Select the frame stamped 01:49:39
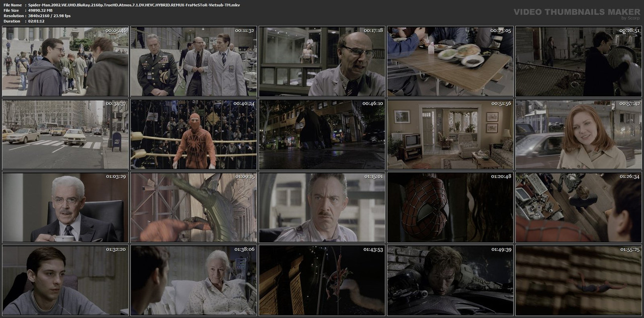 click(450, 280)
